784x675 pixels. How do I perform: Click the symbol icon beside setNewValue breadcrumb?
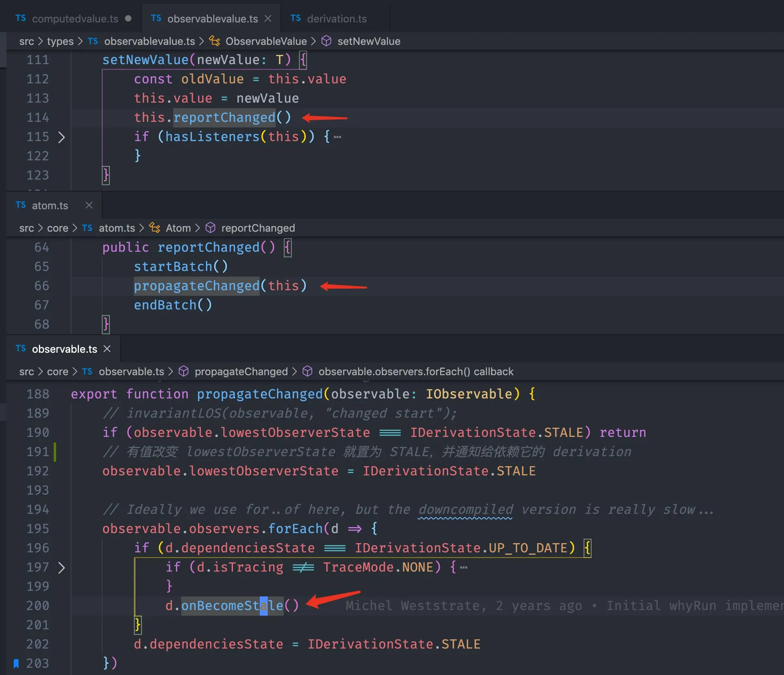[x=326, y=41]
